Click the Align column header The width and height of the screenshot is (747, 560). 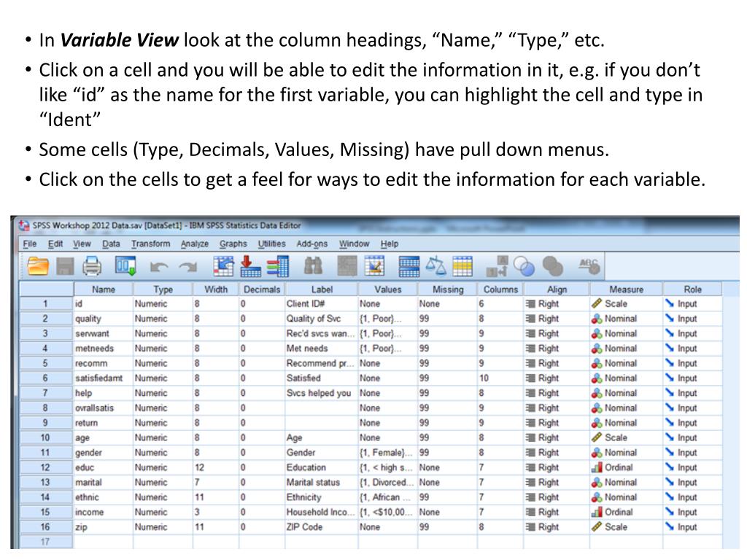click(557, 289)
